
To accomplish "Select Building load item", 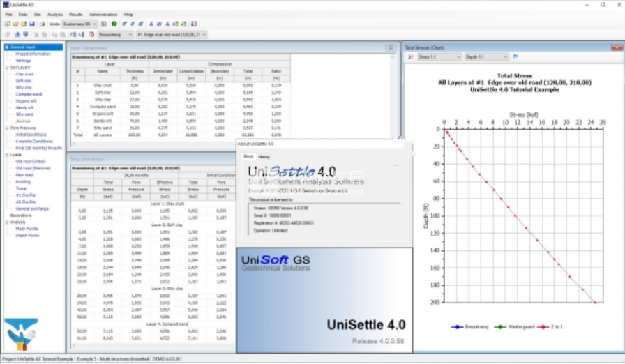I will pyautogui.click(x=23, y=181).
